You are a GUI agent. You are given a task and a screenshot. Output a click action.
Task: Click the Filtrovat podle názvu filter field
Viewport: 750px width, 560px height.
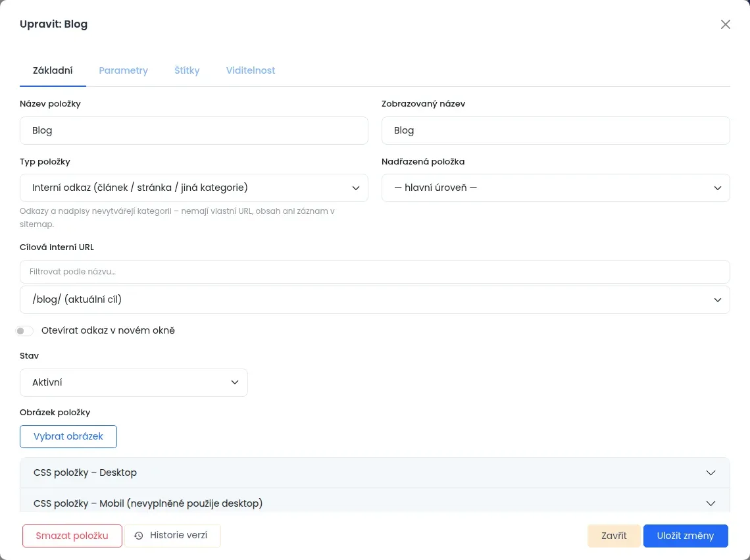pyautogui.click(x=375, y=272)
